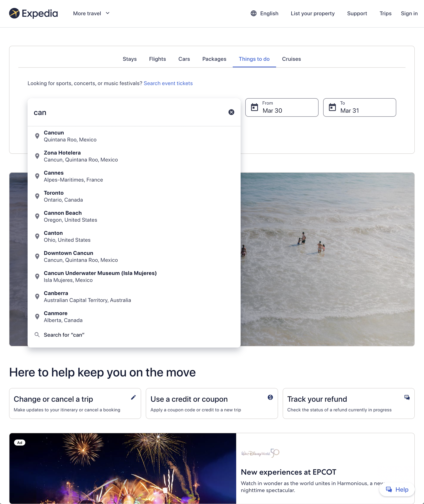Click the calendar icon in the From field
Image resolution: width=424 pixels, height=504 pixels.
point(255,107)
